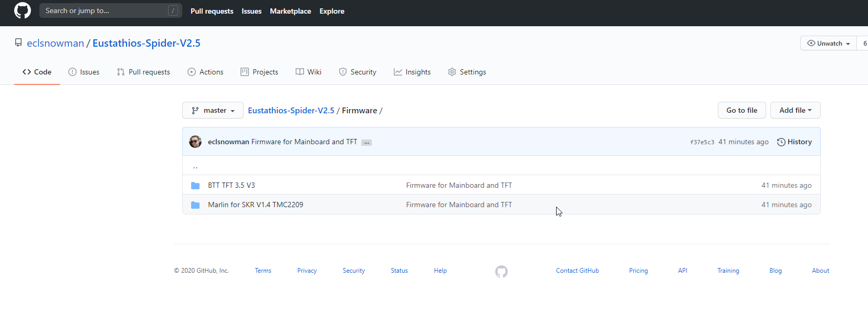868x311 pixels.
Task: Open the latest commit message link
Action: tap(304, 142)
